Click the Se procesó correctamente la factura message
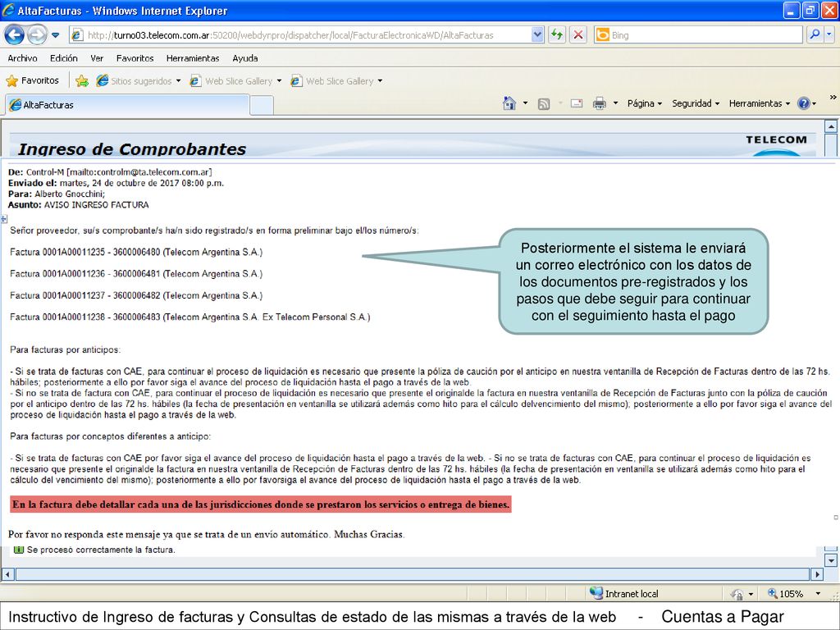This screenshot has width=840, height=630. (101, 550)
